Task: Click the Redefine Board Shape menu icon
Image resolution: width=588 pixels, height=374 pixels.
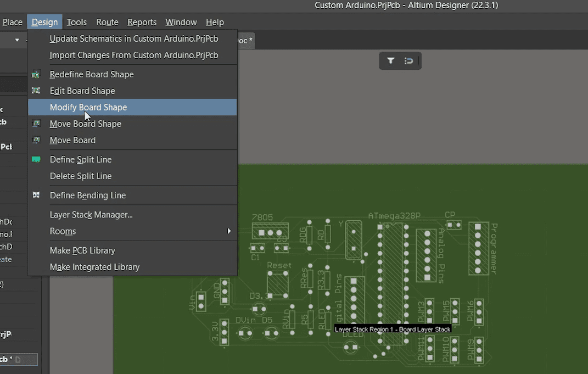Action: pos(37,74)
